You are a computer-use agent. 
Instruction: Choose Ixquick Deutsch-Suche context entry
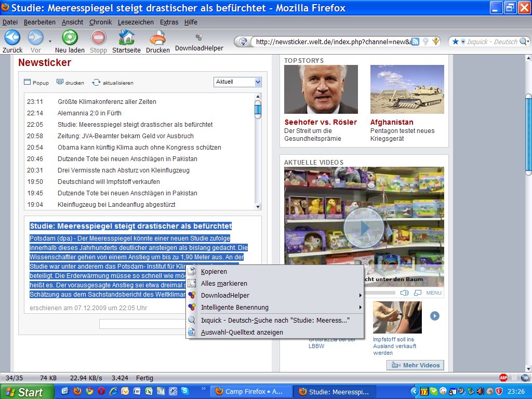[x=275, y=320]
